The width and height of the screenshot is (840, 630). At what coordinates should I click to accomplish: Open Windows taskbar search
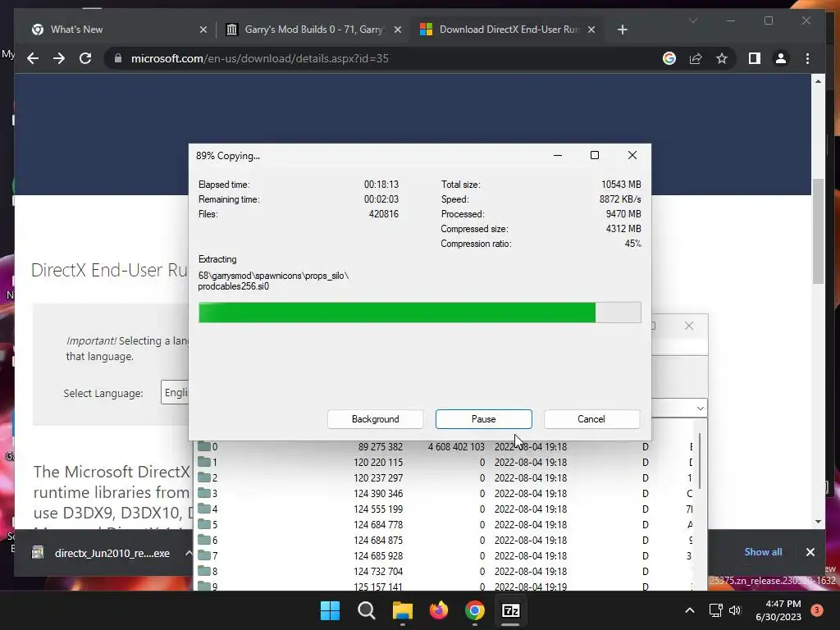point(367,610)
